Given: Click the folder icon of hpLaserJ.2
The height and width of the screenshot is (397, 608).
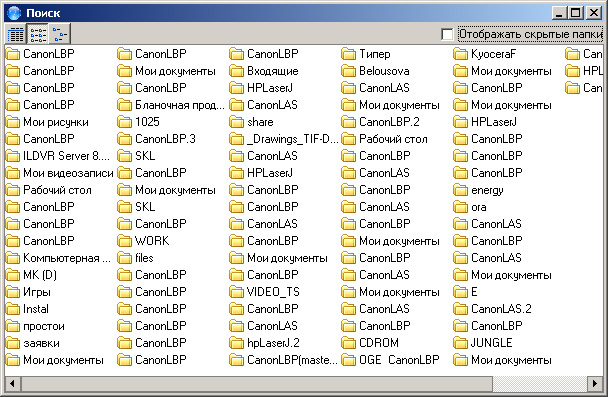Looking at the screenshot, I should (237, 343).
